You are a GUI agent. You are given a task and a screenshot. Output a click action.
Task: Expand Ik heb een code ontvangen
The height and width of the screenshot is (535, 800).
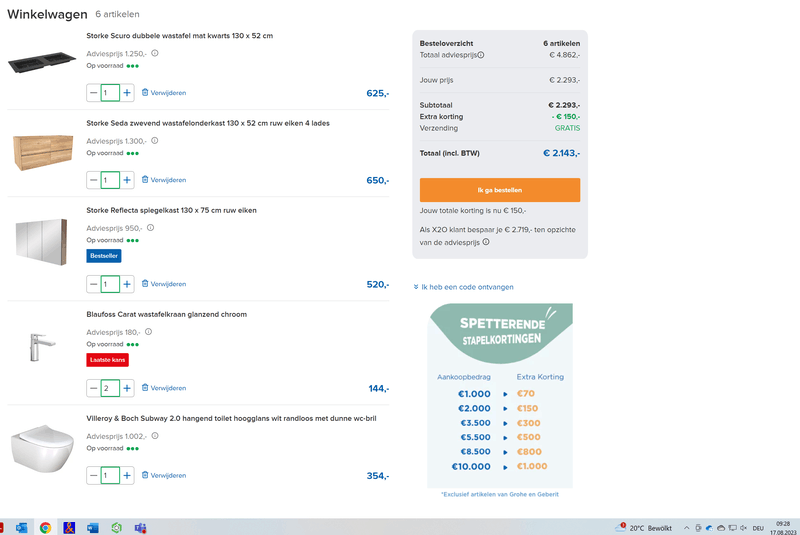click(463, 287)
